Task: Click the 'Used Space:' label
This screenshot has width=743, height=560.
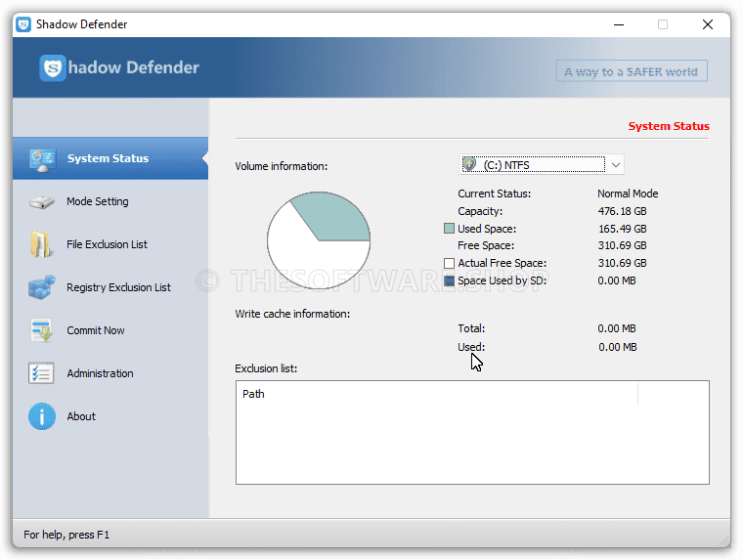Action: click(x=487, y=229)
